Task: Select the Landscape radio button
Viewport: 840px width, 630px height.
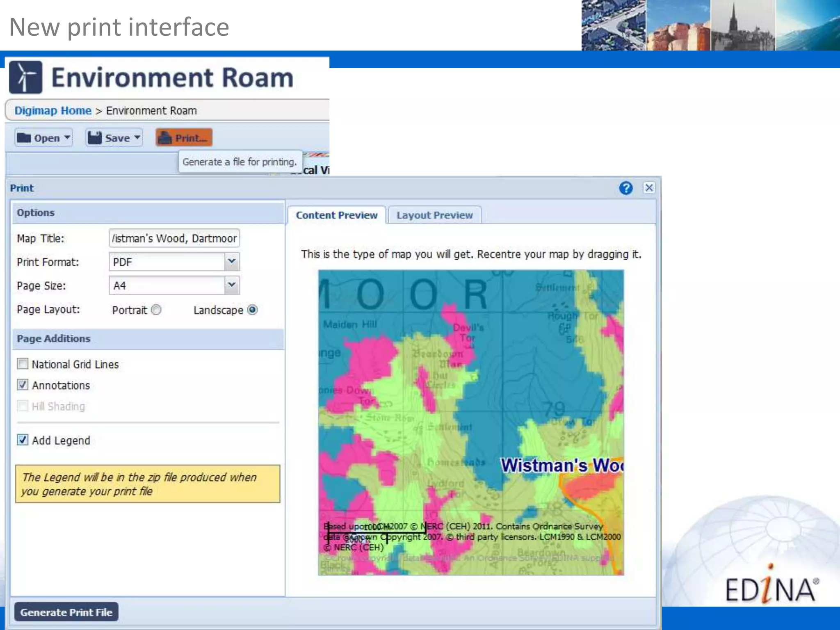Action: click(x=253, y=310)
